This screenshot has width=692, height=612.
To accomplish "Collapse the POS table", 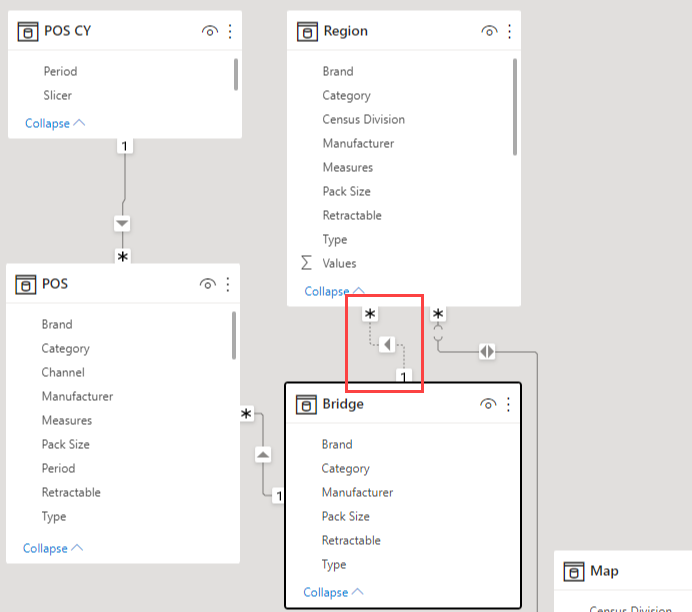I will pos(53,548).
